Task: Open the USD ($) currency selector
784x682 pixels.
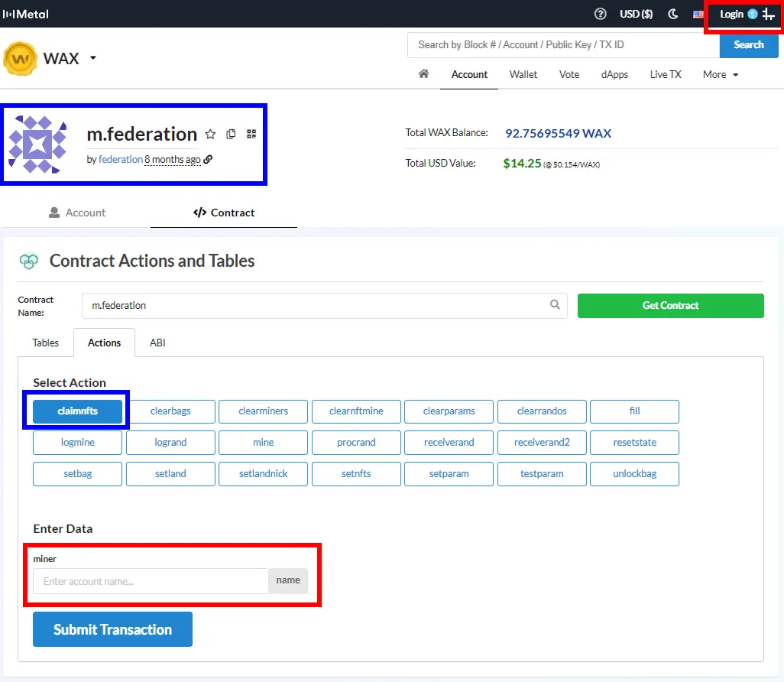Action: 636,14
